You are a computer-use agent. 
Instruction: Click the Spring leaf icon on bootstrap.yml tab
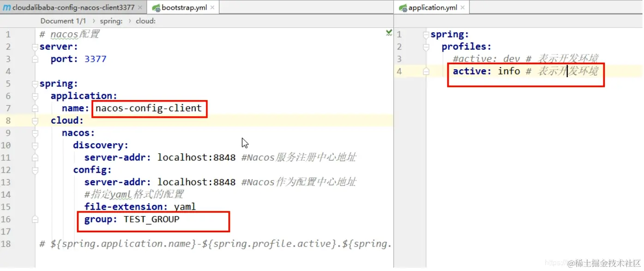pos(156,8)
